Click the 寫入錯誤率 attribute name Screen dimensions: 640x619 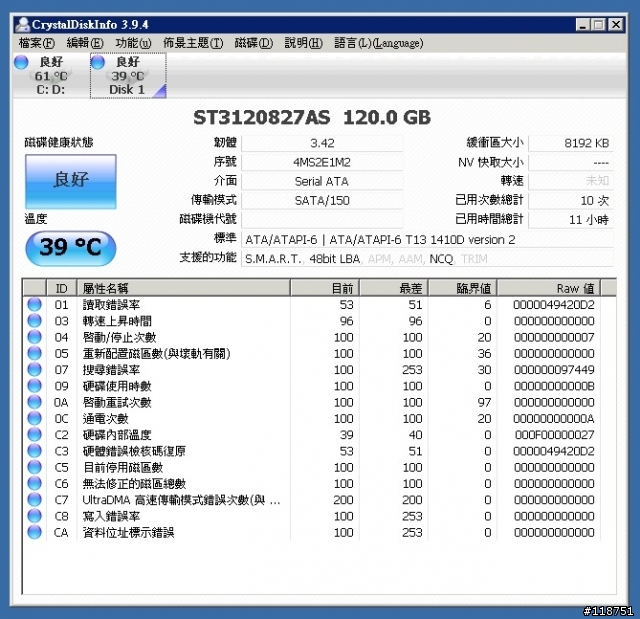point(111,516)
